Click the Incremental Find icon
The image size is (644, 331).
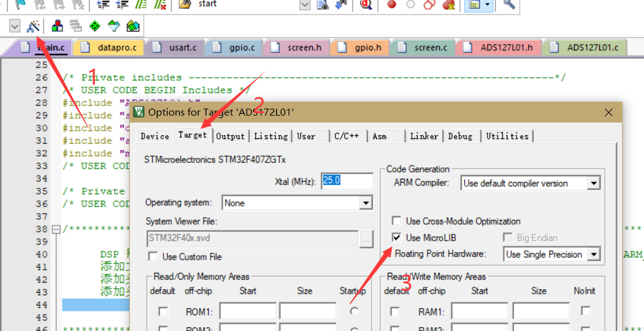point(341,4)
